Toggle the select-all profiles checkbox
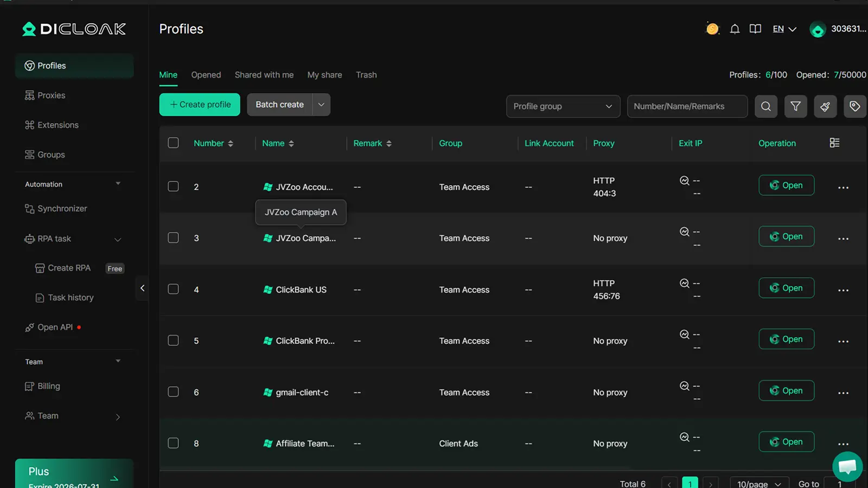Image resolution: width=868 pixels, height=488 pixels. coord(174,143)
